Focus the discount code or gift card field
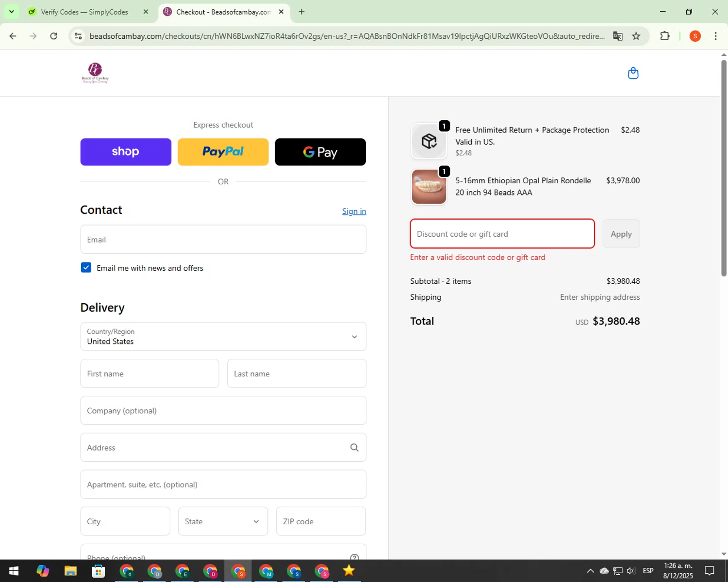Screen dimensions: 728x582 502,234
